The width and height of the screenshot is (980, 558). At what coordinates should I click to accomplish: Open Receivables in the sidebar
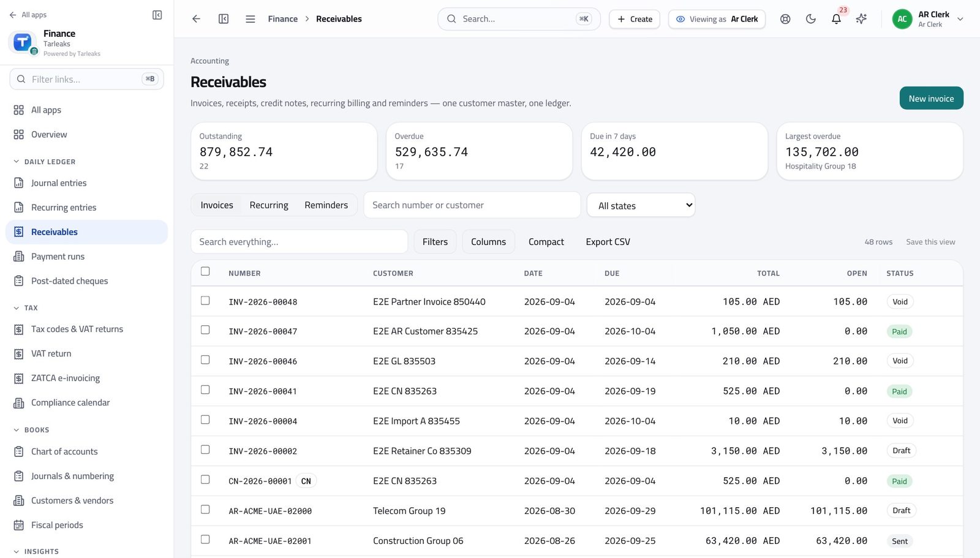pos(86,232)
